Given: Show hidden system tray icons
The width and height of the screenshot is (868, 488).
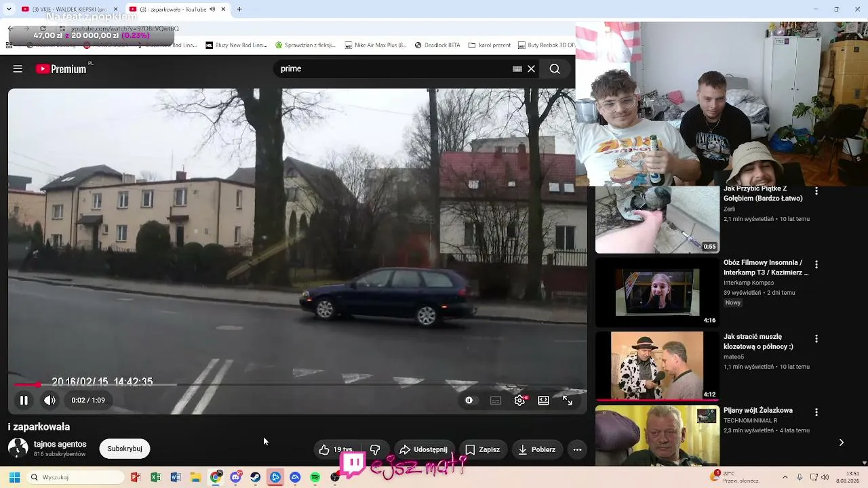Looking at the screenshot, I should [x=785, y=477].
